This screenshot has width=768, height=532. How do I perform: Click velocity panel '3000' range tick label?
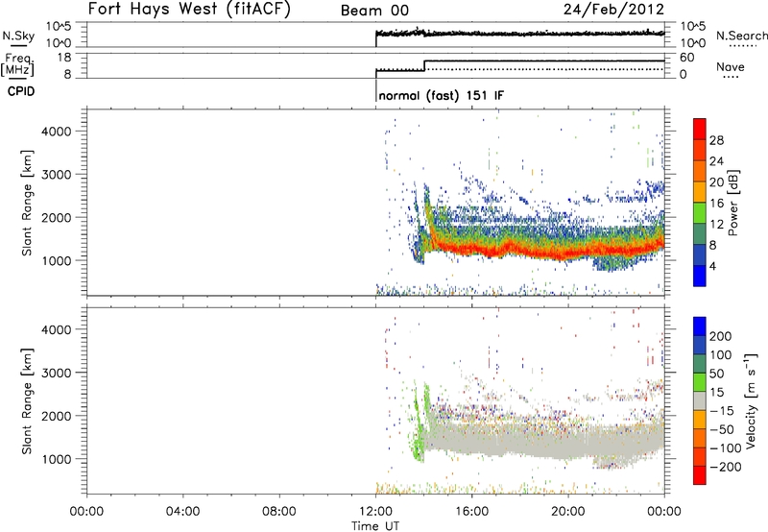pos(56,373)
